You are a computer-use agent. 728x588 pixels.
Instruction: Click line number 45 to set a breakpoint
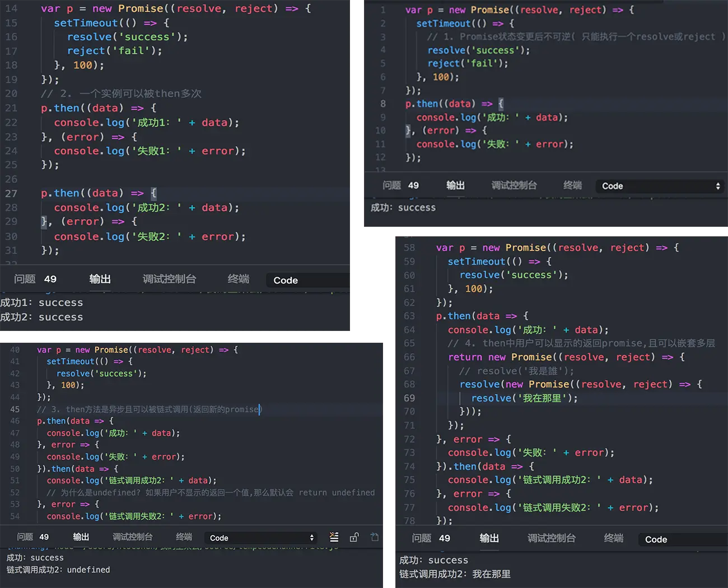tap(15, 409)
